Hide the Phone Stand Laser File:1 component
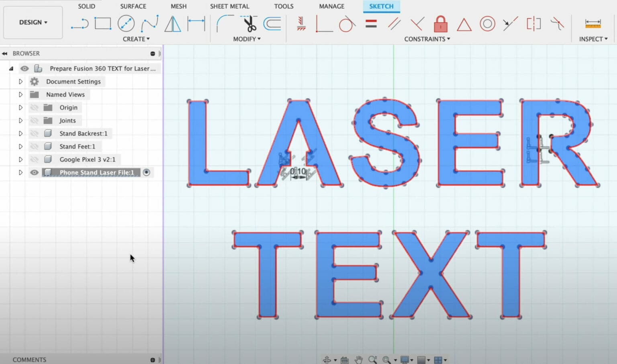Image resolution: width=617 pixels, height=364 pixels. 35,172
